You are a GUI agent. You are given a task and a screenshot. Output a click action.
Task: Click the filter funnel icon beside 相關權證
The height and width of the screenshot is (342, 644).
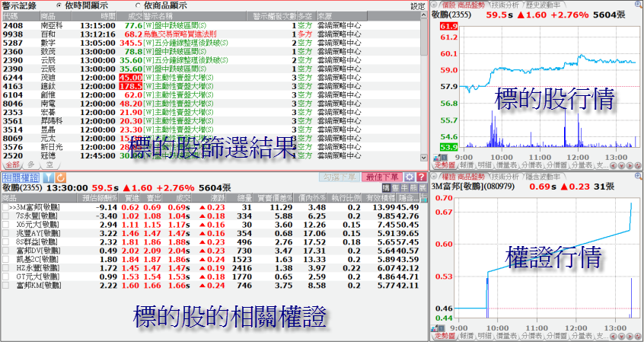click(48, 177)
